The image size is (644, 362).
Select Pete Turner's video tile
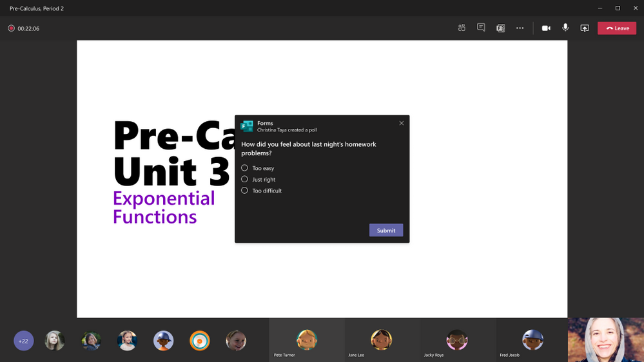306,340
